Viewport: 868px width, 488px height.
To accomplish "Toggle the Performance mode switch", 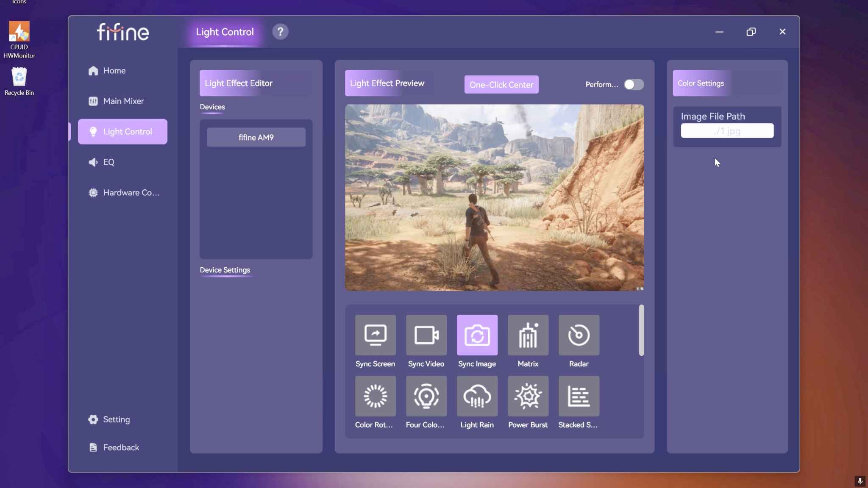I will pos(634,84).
